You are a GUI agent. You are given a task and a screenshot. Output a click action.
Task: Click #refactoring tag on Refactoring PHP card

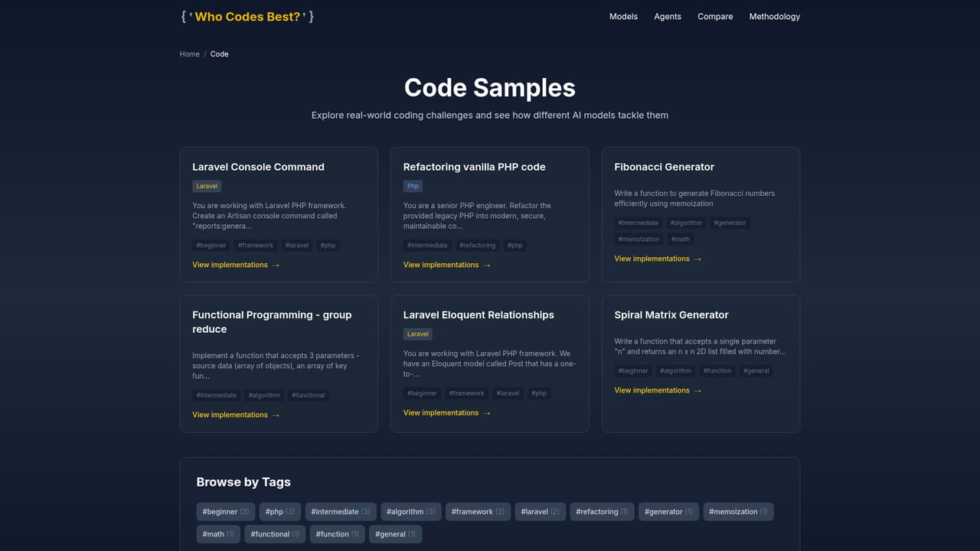(x=478, y=246)
